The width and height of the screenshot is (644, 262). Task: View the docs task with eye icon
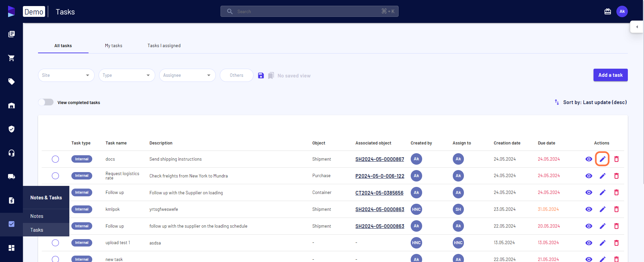[x=589, y=159]
